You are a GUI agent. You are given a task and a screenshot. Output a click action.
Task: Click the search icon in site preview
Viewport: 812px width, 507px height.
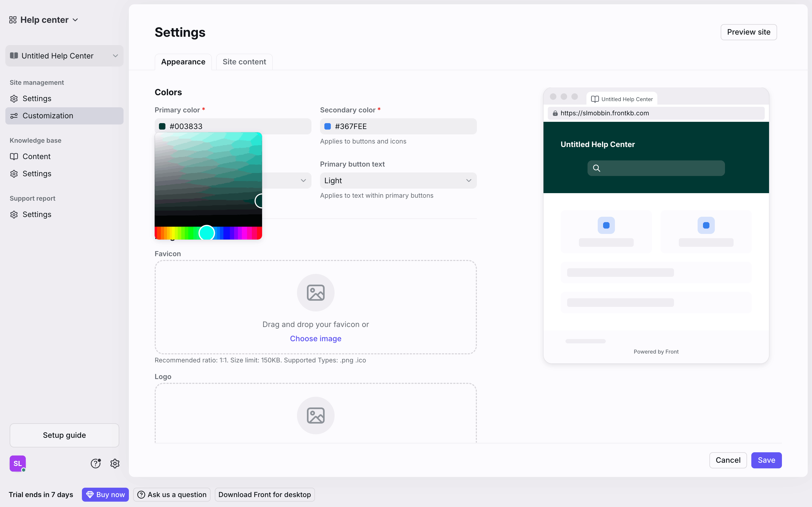tap(596, 168)
